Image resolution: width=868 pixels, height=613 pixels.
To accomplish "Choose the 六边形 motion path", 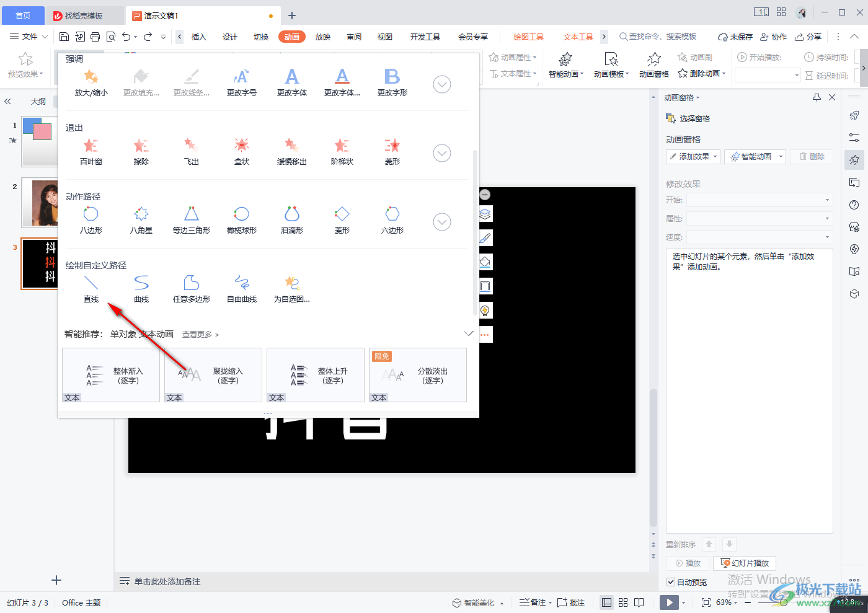I will [392, 221].
